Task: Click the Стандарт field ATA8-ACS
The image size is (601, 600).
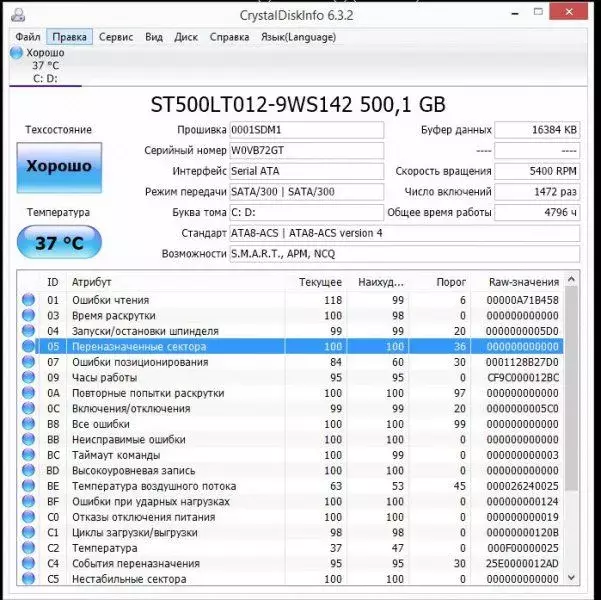Action: click(405, 233)
